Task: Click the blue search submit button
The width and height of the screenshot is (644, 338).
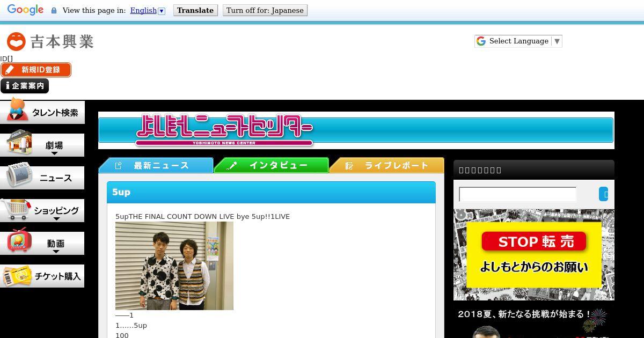Action: (604, 194)
